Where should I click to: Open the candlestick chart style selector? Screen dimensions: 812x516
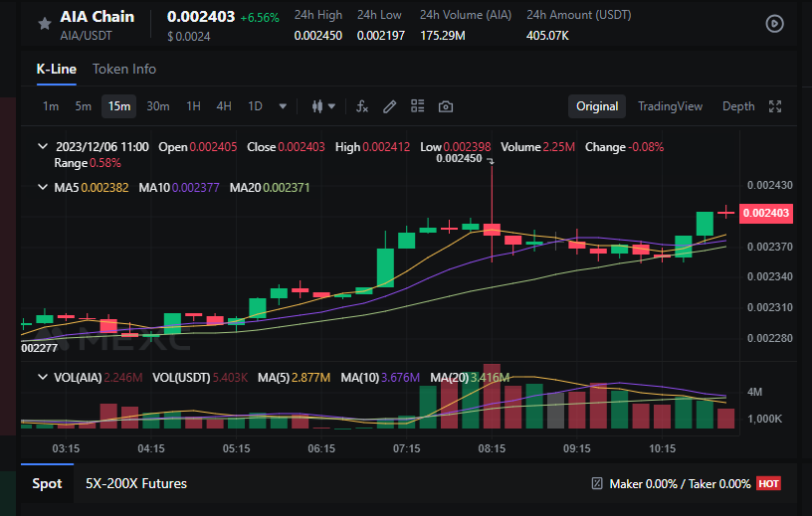pyautogui.click(x=323, y=106)
